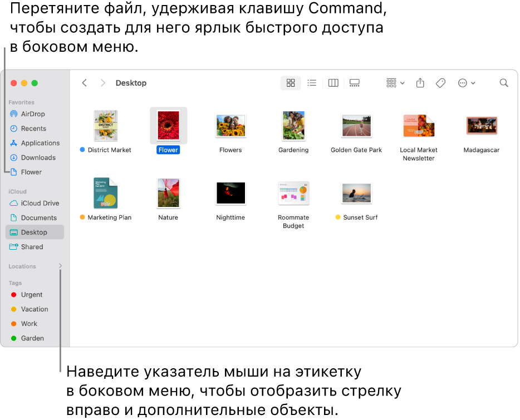Select the Local Market Newsletter PDF icon
520x420 pixels.
pyautogui.click(x=419, y=126)
